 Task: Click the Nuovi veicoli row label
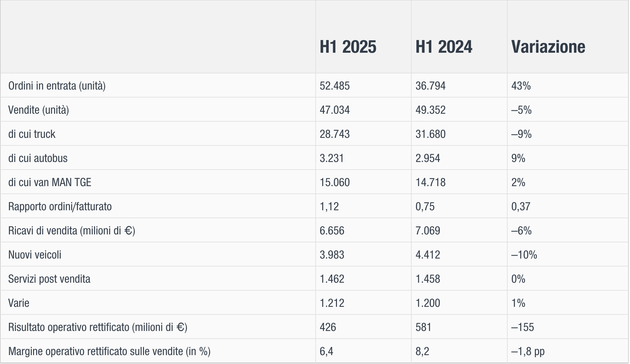point(35,255)
